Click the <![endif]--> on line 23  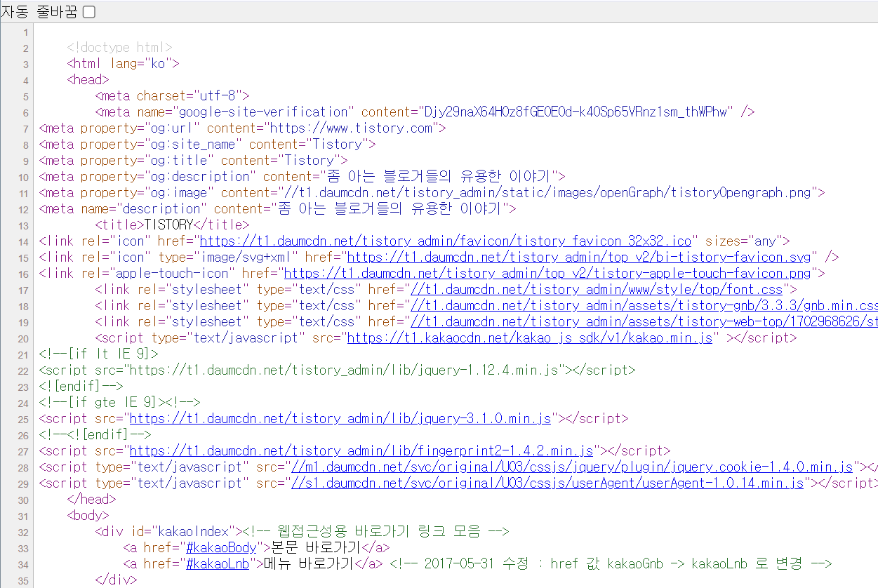click(x=81, y=386)
